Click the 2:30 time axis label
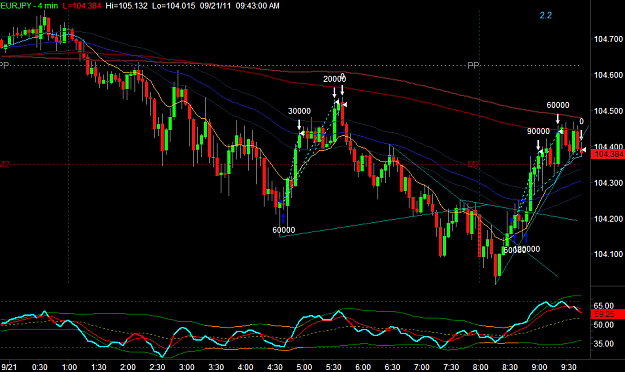The width and height of the screenshot is (625, 372). 157,367
